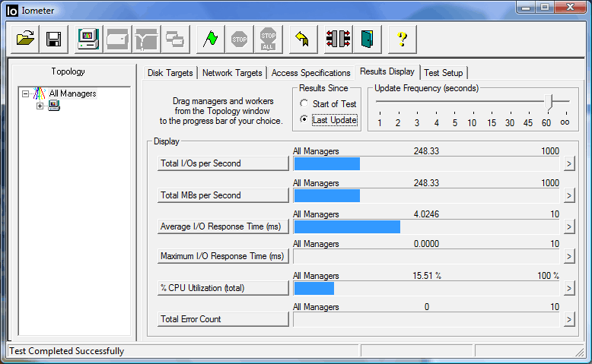592x364 pixels.
Task: Click the % CPU Utilization progress bar
Action: coord(426,288)
